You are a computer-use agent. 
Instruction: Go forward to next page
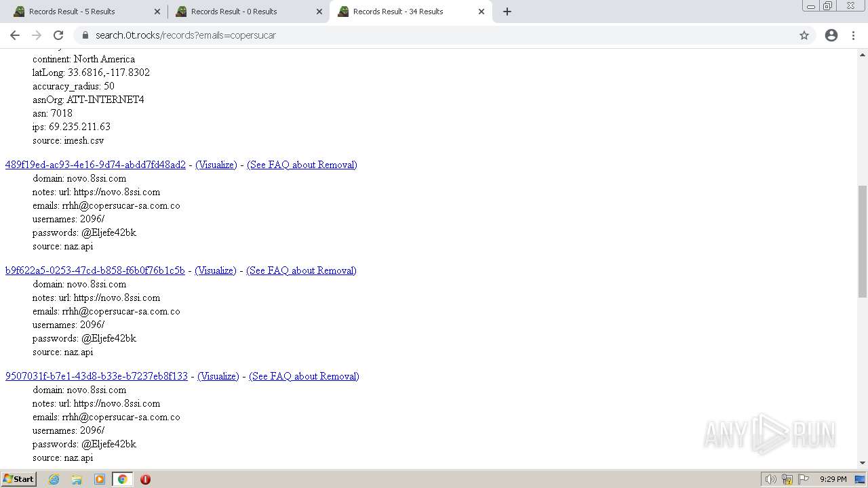click(x=37, y=35)
